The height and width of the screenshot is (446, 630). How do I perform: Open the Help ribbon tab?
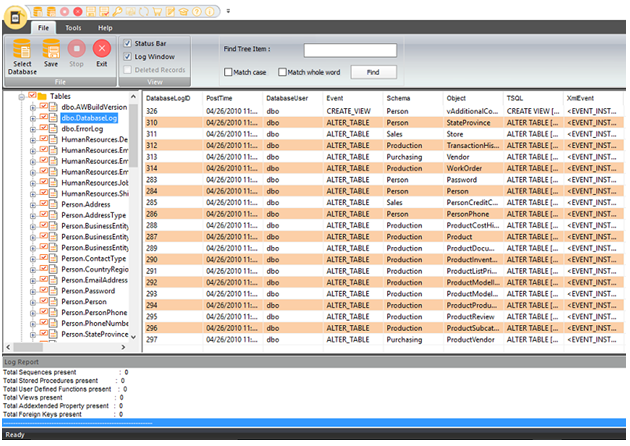point(105,28)
